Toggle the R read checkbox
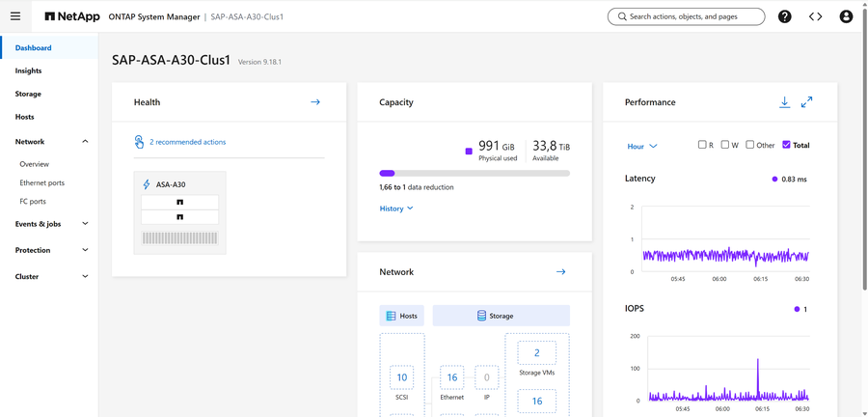Image resolution: width=868 pixels, height=417 pixels. coord(702,145)
